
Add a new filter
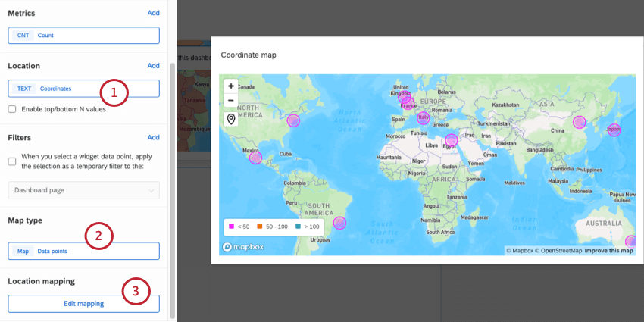(x=154, y=137)
